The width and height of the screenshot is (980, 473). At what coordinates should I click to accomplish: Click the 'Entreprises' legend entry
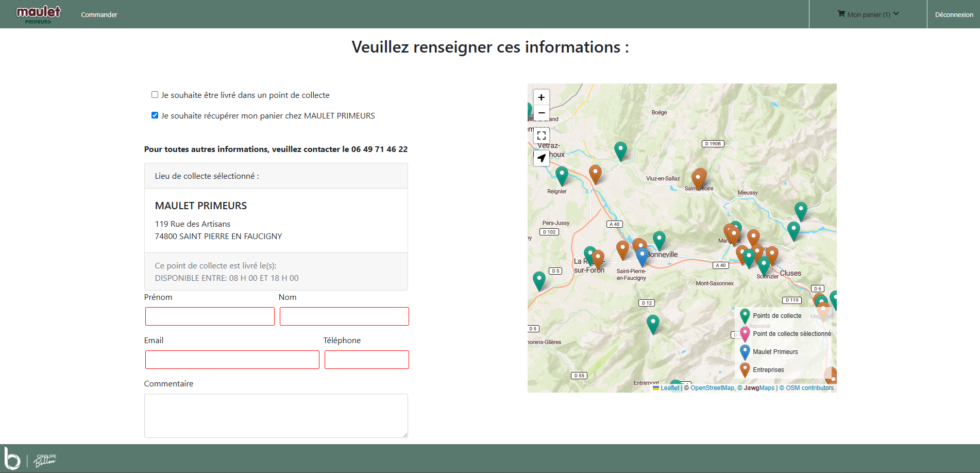click(768, 370)
